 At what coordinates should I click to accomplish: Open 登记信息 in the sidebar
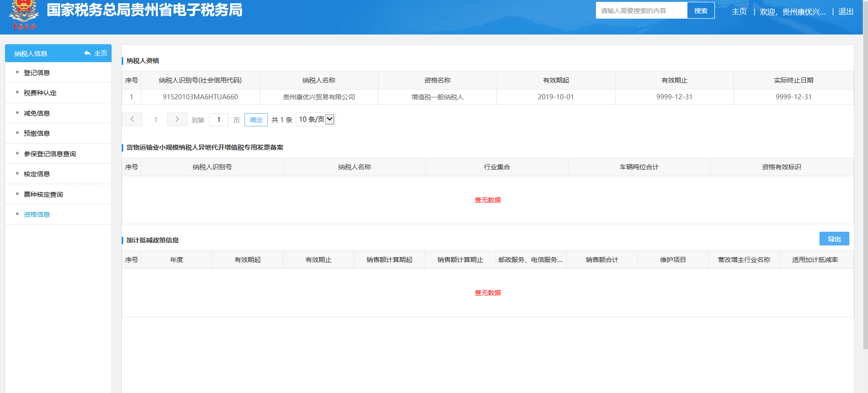37,73
